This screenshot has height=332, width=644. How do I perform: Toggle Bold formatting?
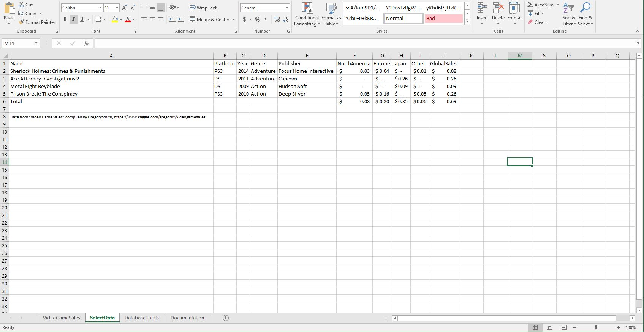tap(65, 19)
